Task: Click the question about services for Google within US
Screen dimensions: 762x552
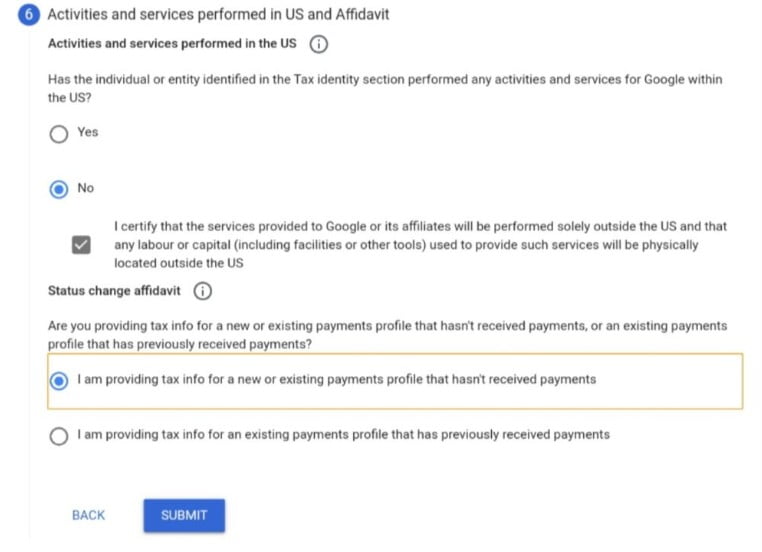Action: (385, 88)
